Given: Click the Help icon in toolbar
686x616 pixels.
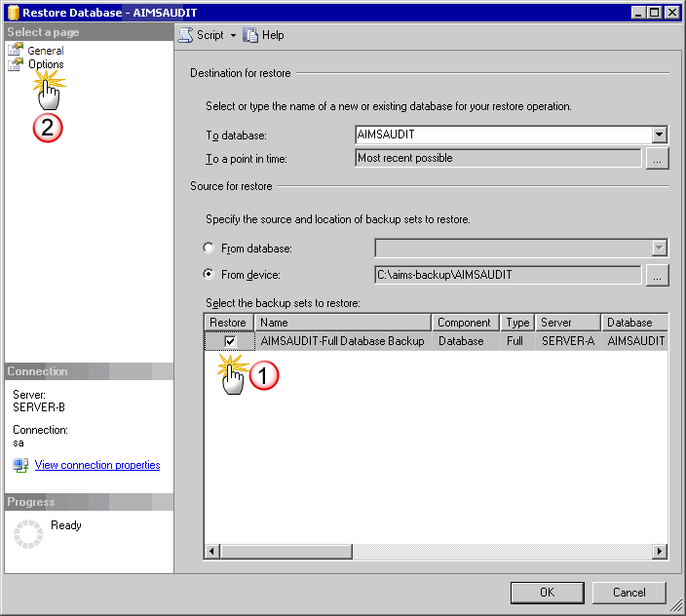Looking at the screenshot, I should [x=250, y=35].
